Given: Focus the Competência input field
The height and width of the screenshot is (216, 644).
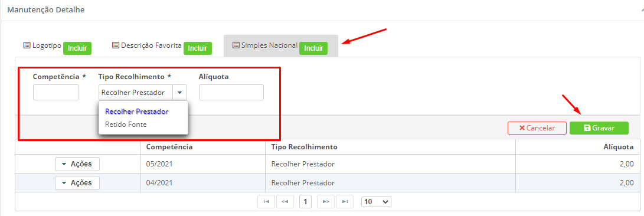Looking at the screenshot, I should tap(56, 93).
